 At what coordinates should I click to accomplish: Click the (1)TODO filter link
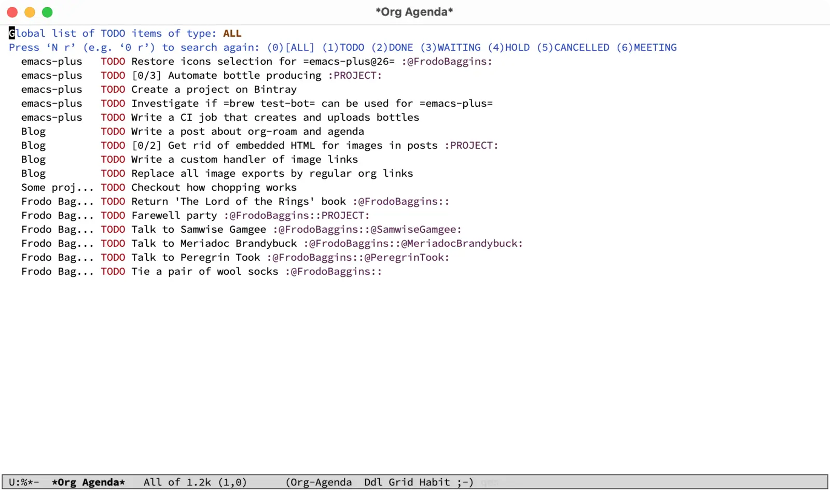343,47
